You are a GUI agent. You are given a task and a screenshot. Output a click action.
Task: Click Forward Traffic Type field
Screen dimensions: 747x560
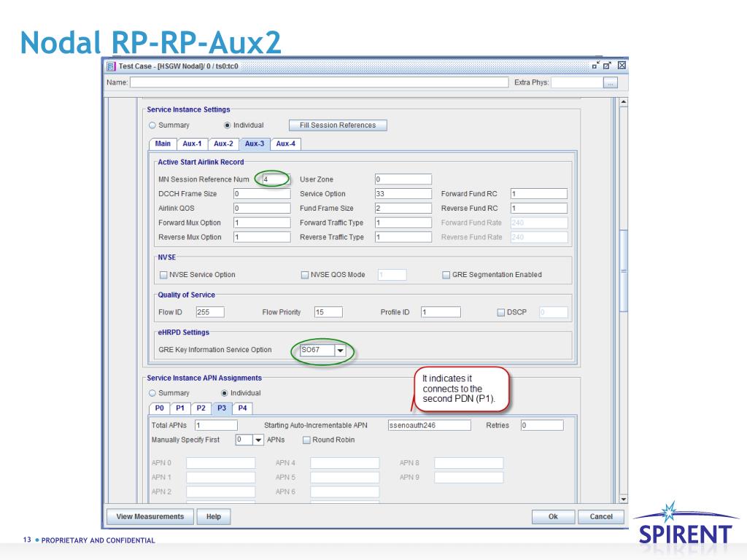403,223
